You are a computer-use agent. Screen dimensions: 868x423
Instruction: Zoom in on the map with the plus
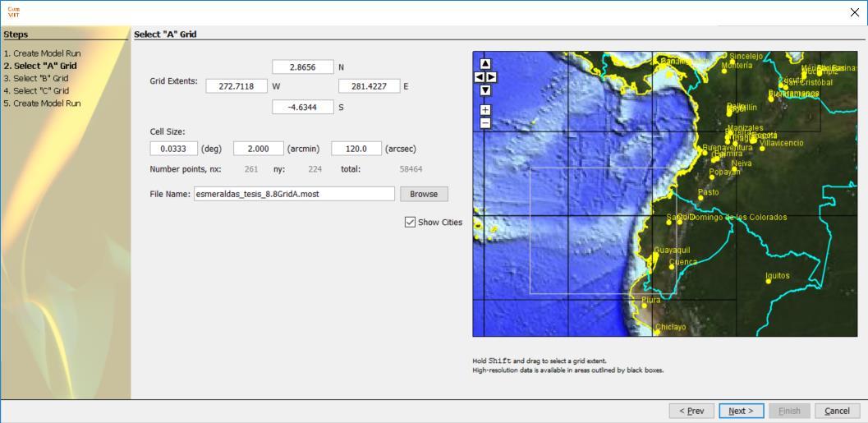click(485, 109)
